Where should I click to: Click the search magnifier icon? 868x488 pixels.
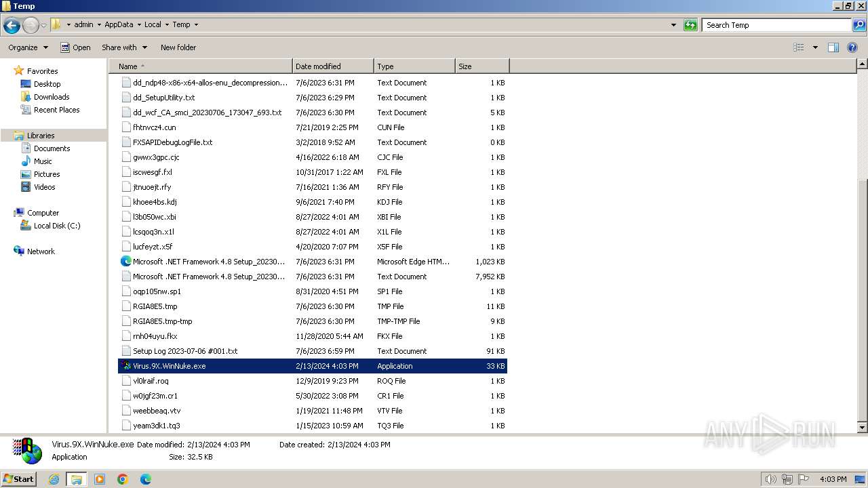(859, 25)
